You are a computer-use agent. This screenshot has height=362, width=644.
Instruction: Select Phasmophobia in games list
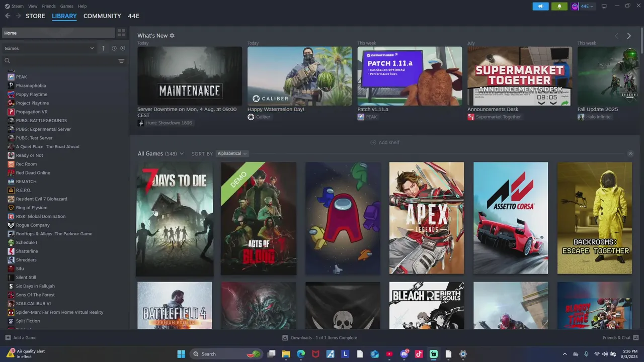pyautogui.click(x=31, y=85)
